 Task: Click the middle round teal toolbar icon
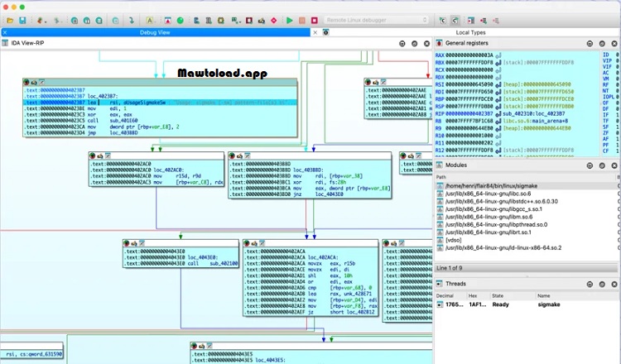pos(87,20)
